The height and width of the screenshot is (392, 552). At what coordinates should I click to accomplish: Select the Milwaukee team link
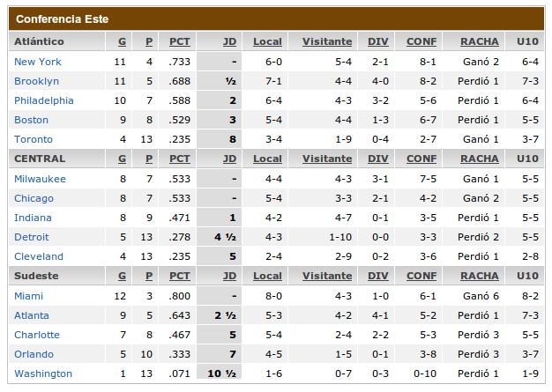tap(41, 179)
